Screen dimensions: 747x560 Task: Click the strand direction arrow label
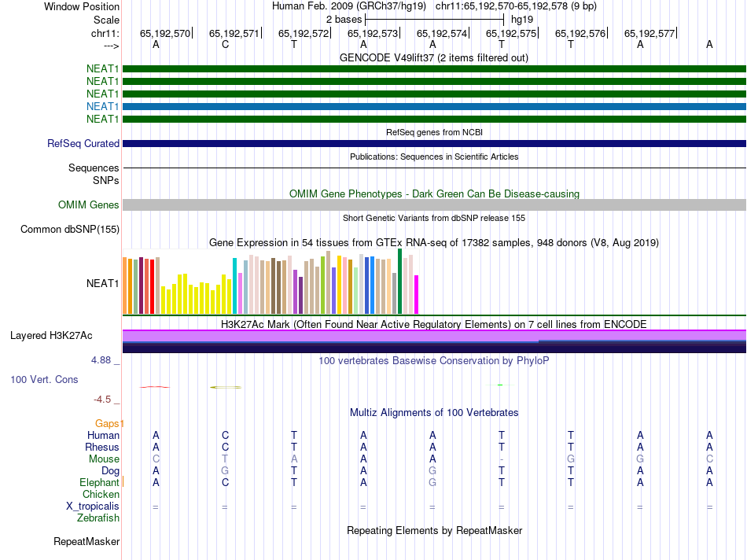112,46
